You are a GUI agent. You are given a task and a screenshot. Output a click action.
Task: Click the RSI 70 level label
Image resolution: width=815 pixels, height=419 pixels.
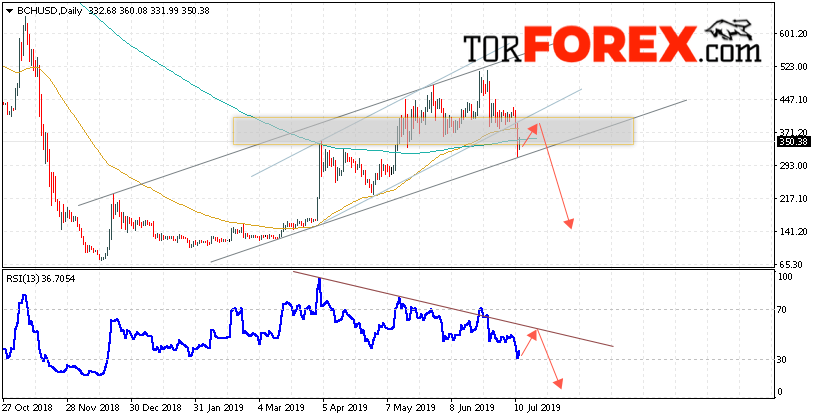[783, 310]
